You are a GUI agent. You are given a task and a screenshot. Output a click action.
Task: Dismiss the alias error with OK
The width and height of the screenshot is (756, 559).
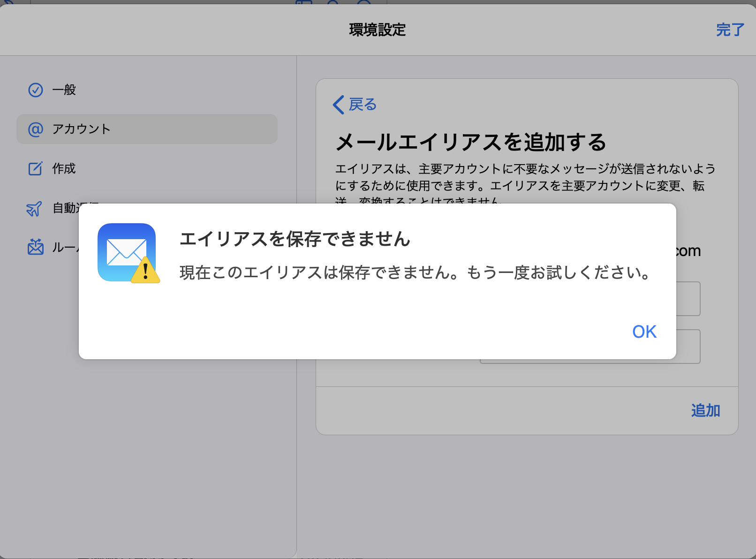(x=644, y=332)
